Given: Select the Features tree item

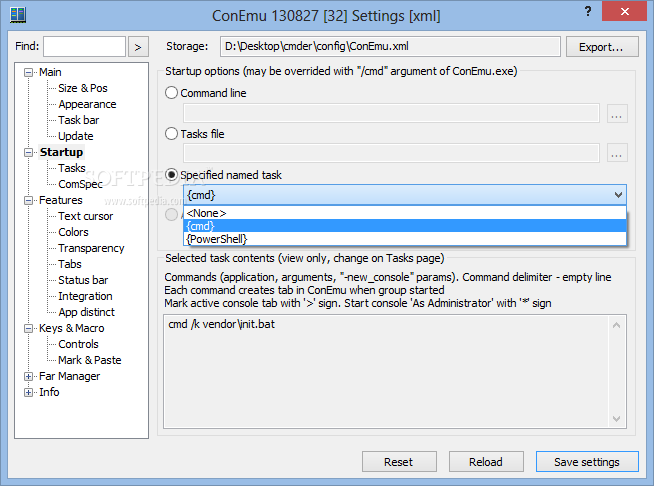Looking at the screenshot, I should [61, 200].
